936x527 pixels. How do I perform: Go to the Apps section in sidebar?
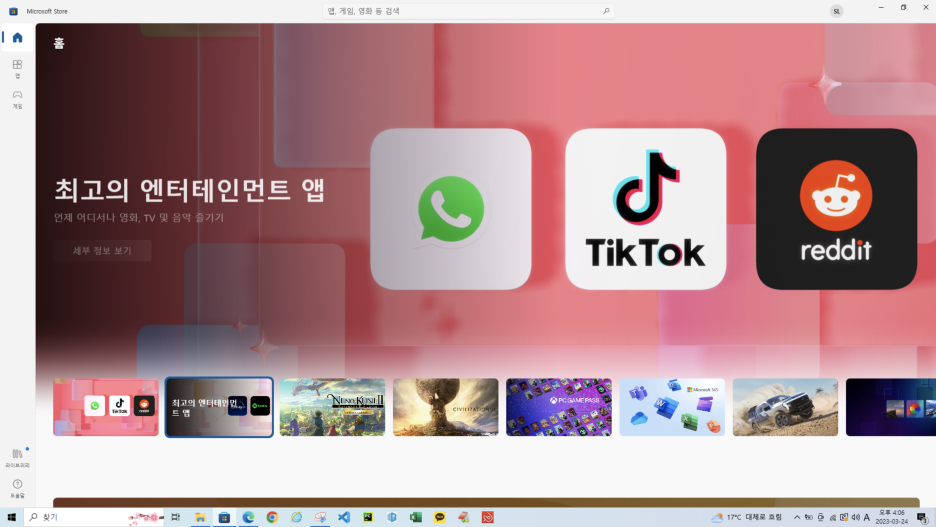[x=17, y=68]
